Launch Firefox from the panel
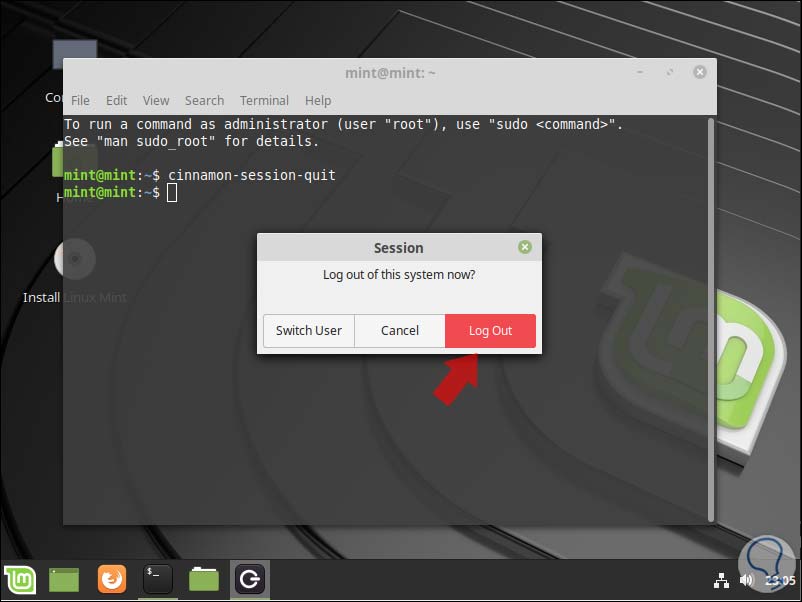 point(112,579)
